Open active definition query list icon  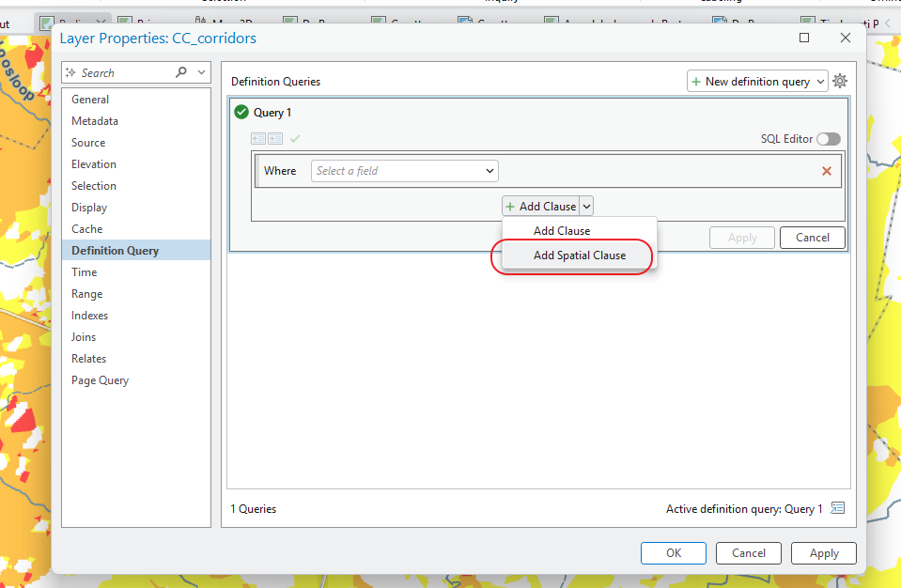coord(837,508)
